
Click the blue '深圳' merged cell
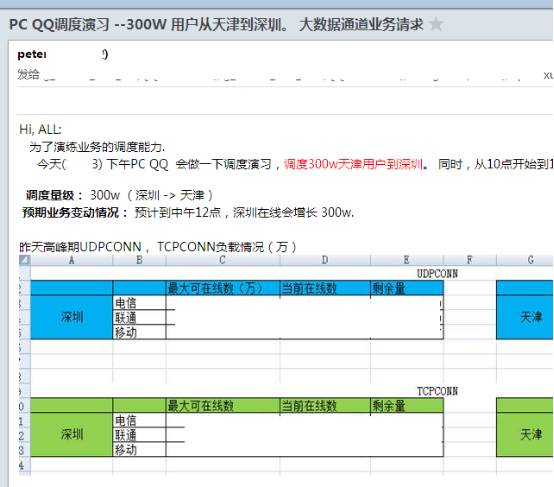72,317
